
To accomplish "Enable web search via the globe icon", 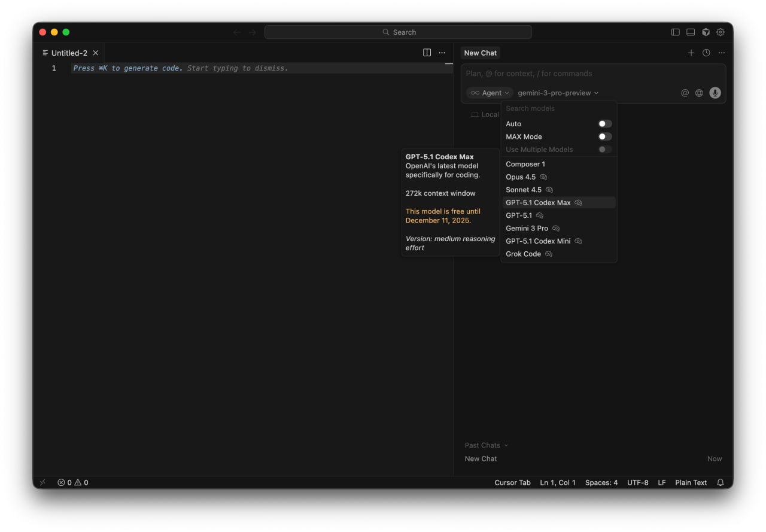I will 699,93.
